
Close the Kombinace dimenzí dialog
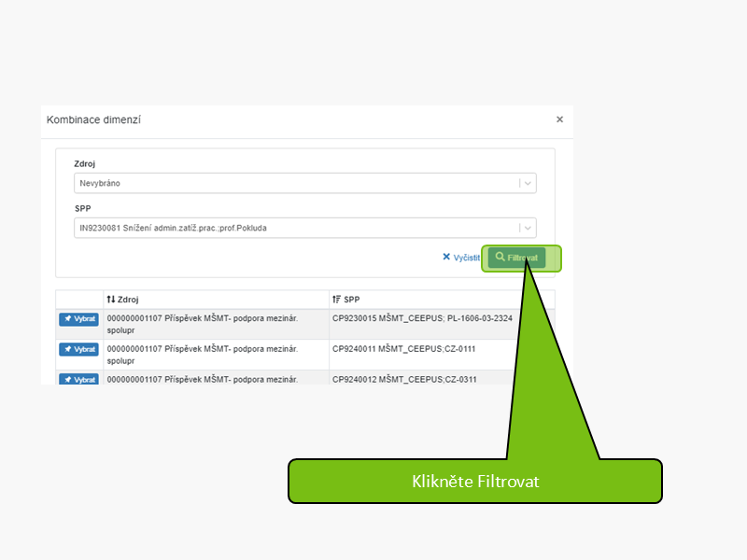tap(559, 119)
